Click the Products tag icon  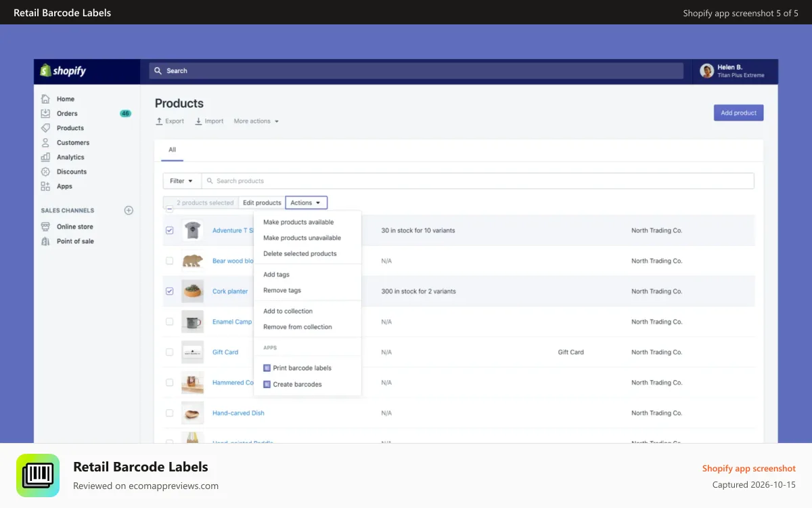[45, 128]
